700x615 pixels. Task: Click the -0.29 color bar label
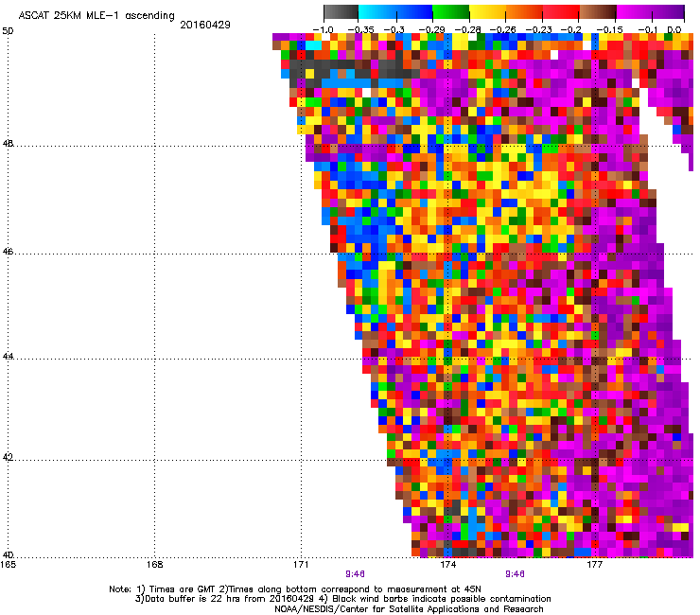[431, 30]
